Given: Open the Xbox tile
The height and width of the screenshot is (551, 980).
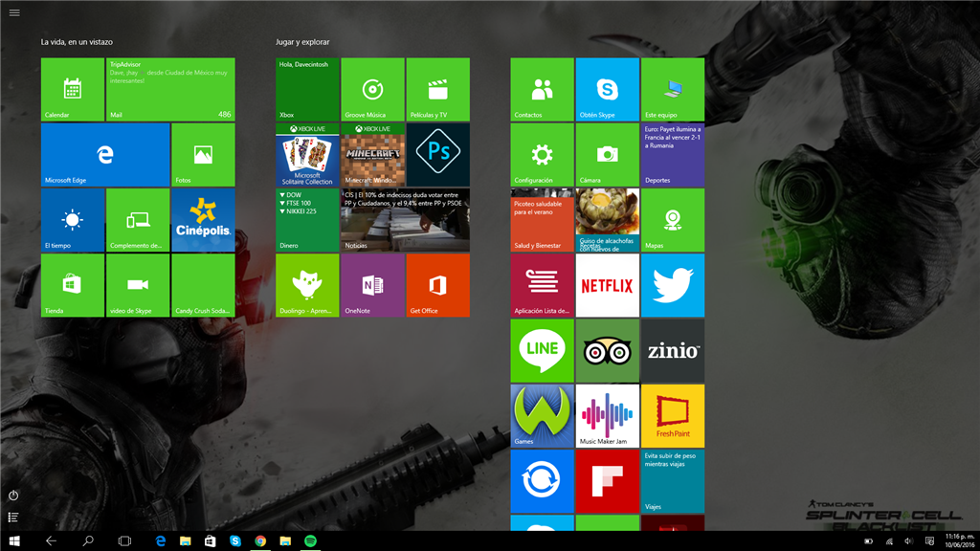Looking at the screenshot, I should pyautogui.click(x=307, y=89).
